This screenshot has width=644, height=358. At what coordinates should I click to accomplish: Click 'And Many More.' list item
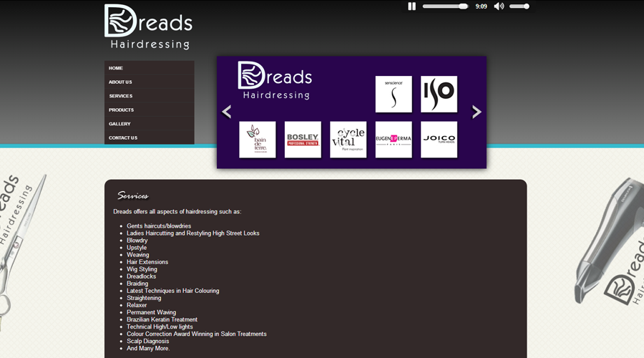148,348
